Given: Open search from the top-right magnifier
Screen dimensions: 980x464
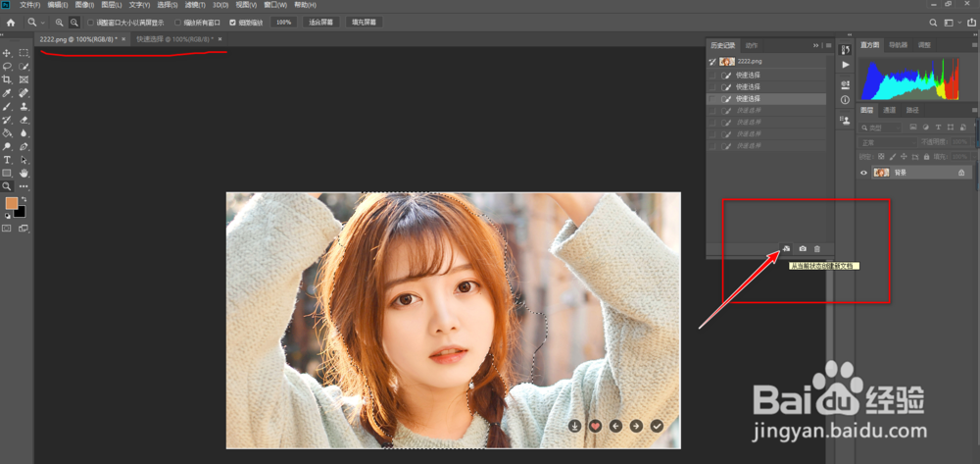Looking at the screenshot, I should coord(933,23).
